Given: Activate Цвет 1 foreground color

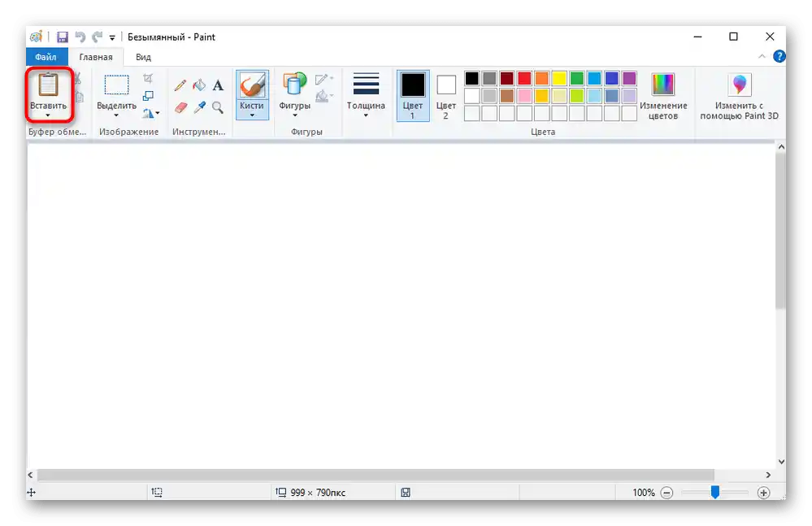Looking at the screenshot, I should tap(413, 96).
